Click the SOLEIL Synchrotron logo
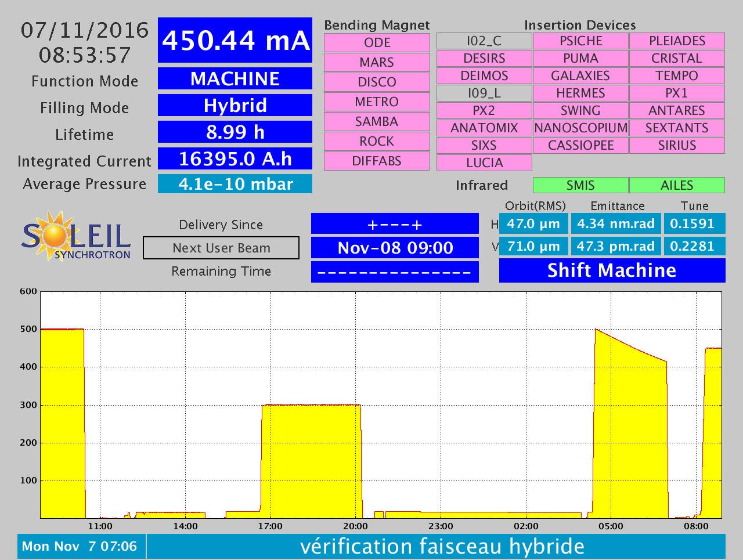The width and height of the screenshot is (743, 560). [76, 235]
